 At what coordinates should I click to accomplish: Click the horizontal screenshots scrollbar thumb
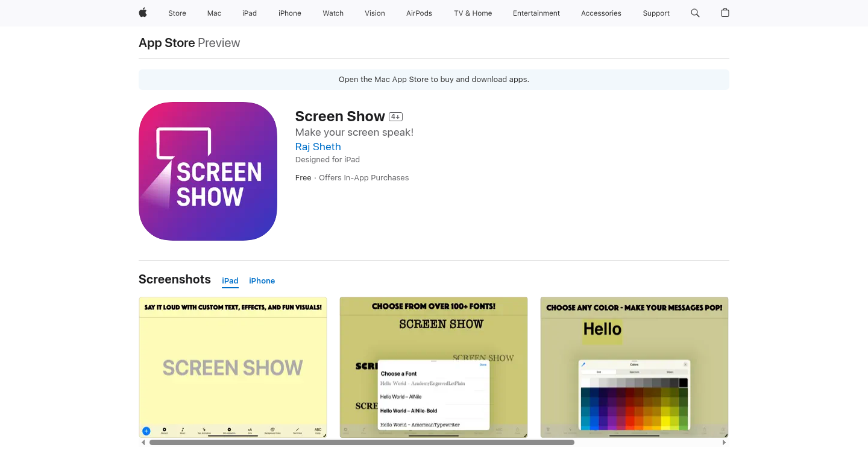362,442
